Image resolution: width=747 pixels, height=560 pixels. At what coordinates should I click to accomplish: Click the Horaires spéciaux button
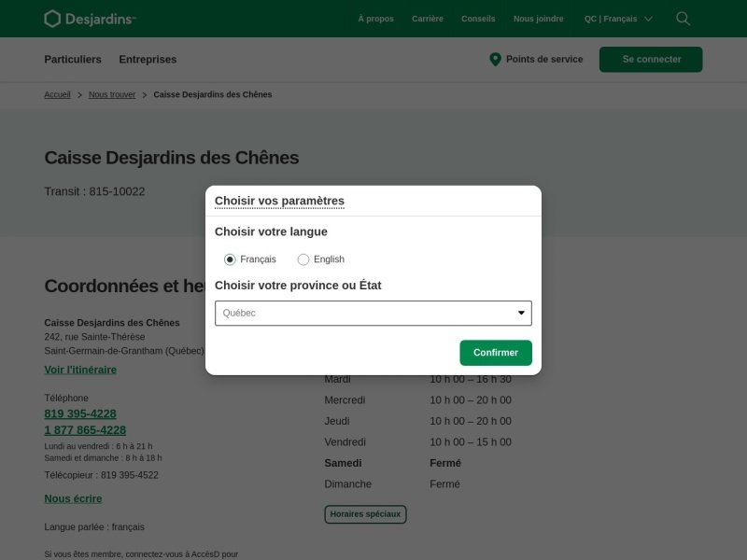click(365, 514)
